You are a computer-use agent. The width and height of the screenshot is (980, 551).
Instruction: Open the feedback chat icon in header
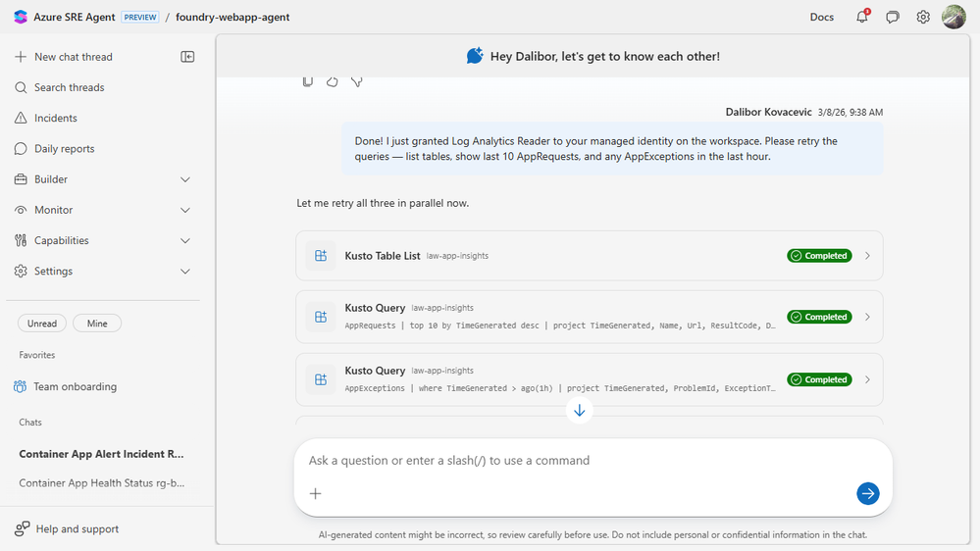(893, 17)
